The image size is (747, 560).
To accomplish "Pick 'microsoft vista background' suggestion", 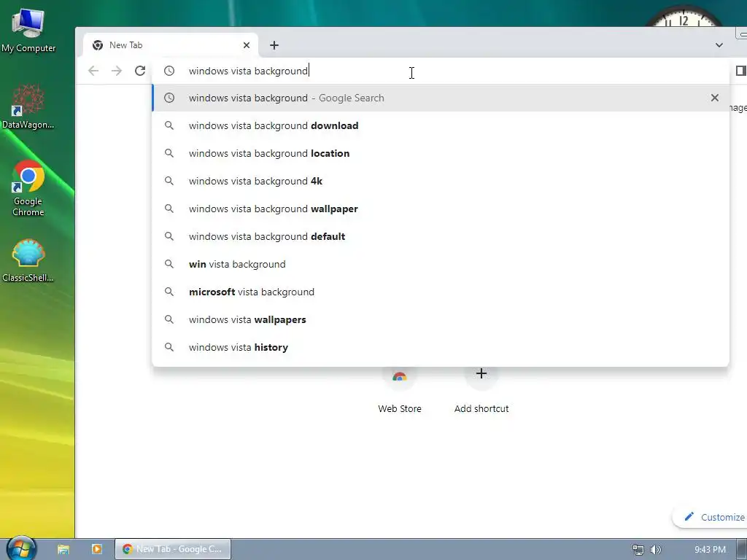I will (440, 292).
